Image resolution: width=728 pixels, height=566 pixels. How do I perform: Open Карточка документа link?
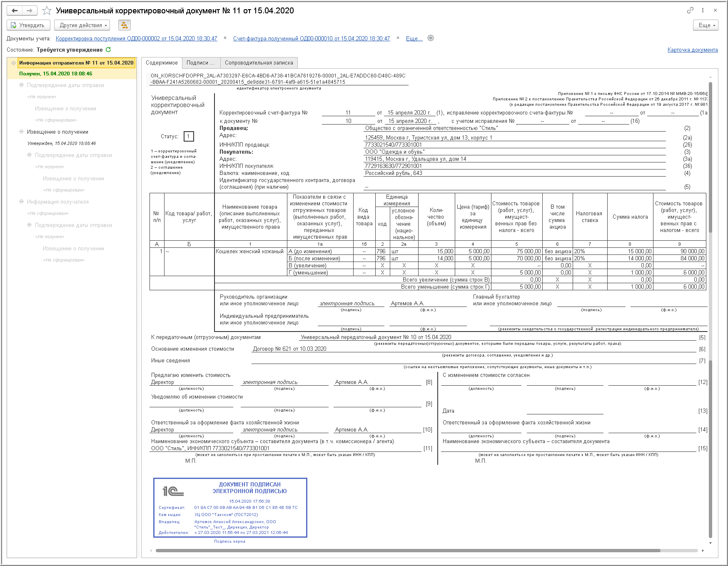coord(693,50)
